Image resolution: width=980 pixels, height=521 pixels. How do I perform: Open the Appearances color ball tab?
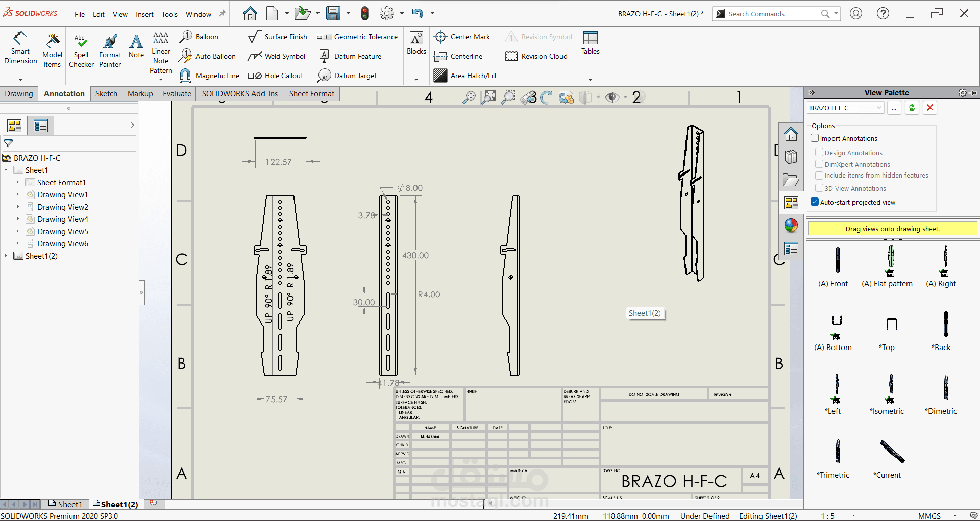[791, 225]
